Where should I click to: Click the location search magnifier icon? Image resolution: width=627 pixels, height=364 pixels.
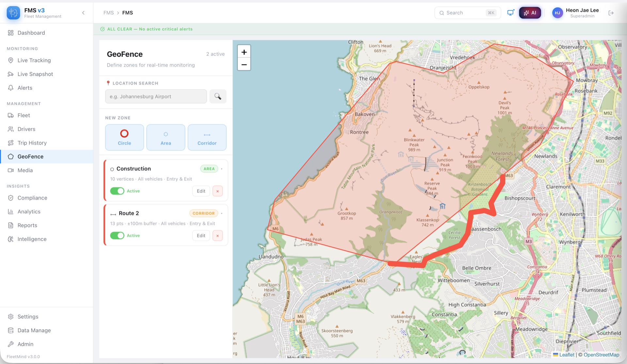coord(217,96)
